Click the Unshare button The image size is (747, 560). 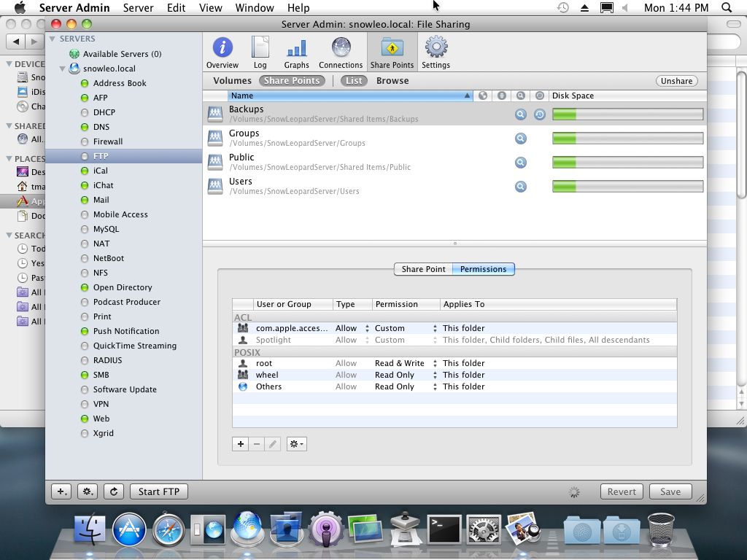[x=676, y=81]
